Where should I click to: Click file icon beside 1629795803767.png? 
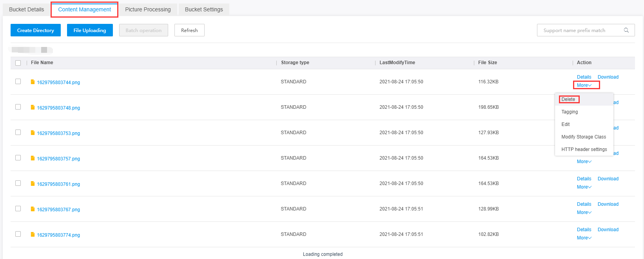33,209
